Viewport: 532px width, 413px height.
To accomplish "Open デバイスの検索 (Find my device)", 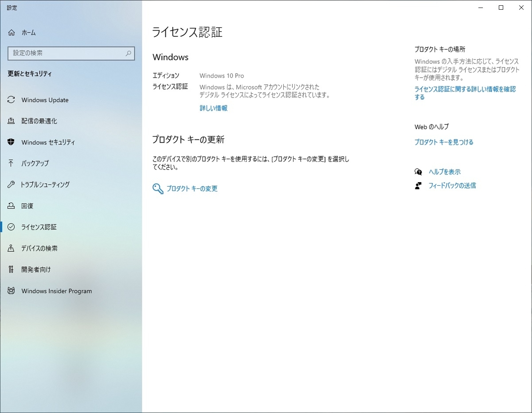I will pyautogui.click(x=42, y=248).
